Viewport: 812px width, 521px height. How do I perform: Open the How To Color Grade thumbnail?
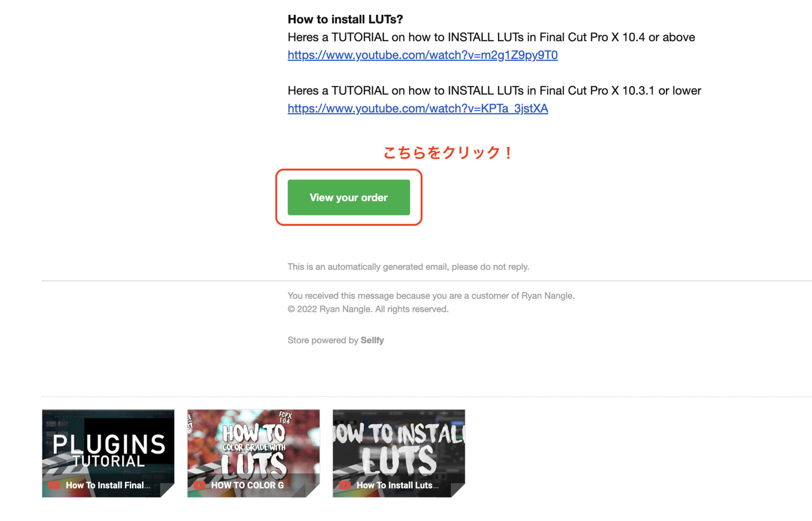253,453
